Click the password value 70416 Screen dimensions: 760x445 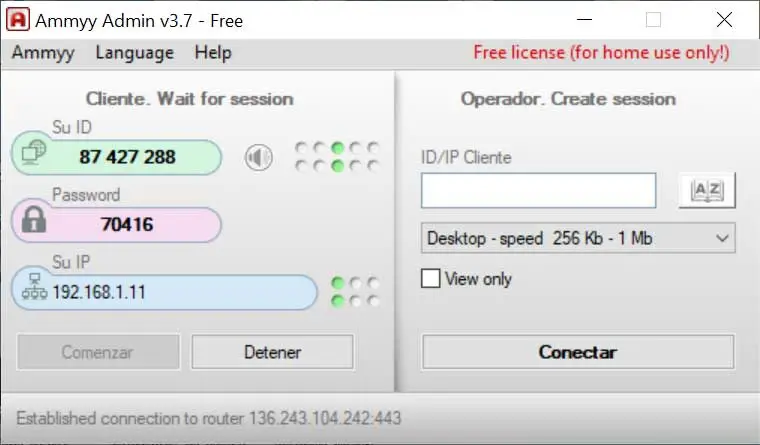[127, 224]
